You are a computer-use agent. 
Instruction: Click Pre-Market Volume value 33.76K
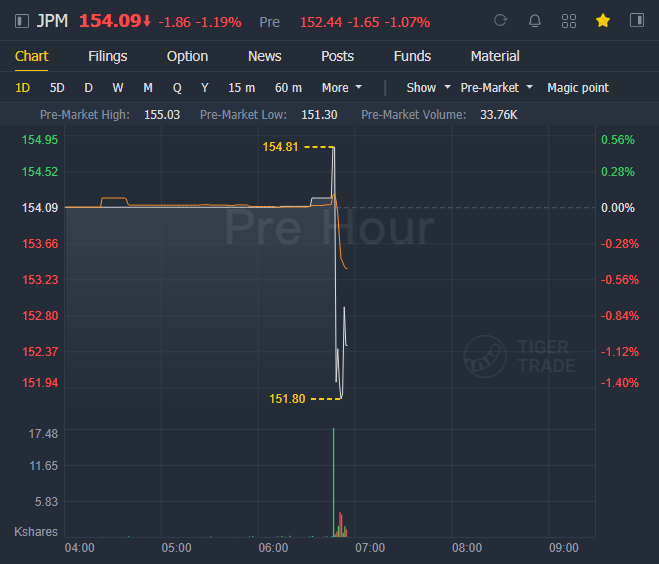coord(499,115)
